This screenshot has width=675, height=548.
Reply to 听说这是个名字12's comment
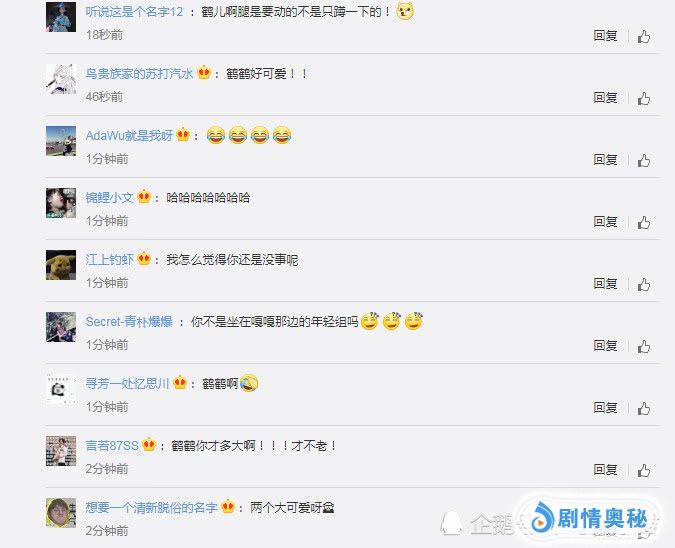605,36
